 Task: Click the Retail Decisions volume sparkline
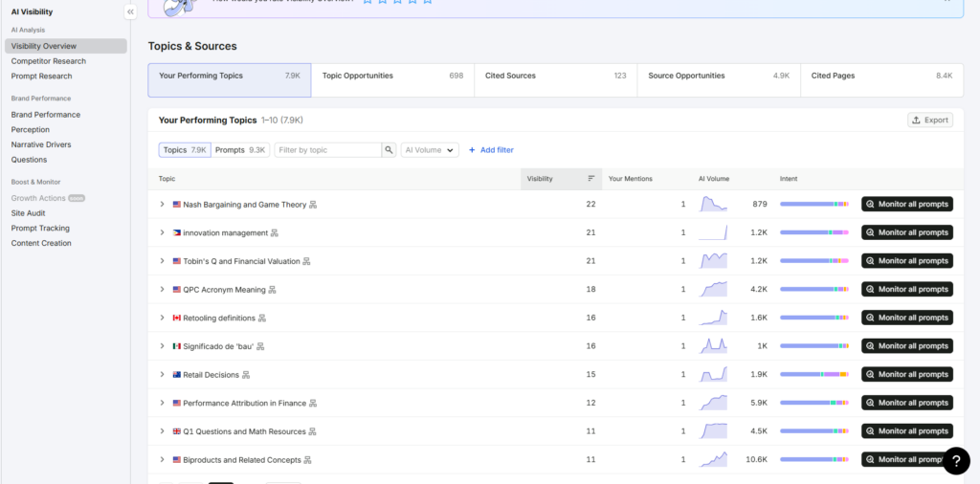click(x=713, y=374)
